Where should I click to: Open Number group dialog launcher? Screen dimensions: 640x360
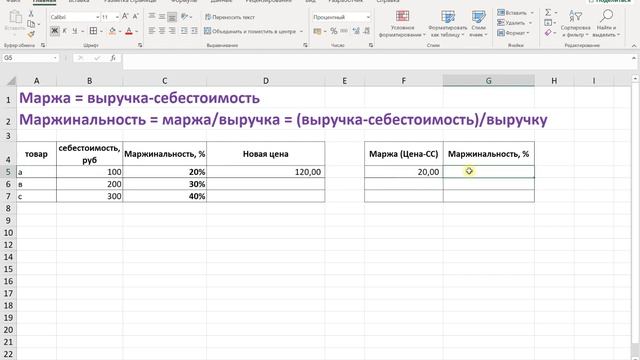tap(371, 45)
